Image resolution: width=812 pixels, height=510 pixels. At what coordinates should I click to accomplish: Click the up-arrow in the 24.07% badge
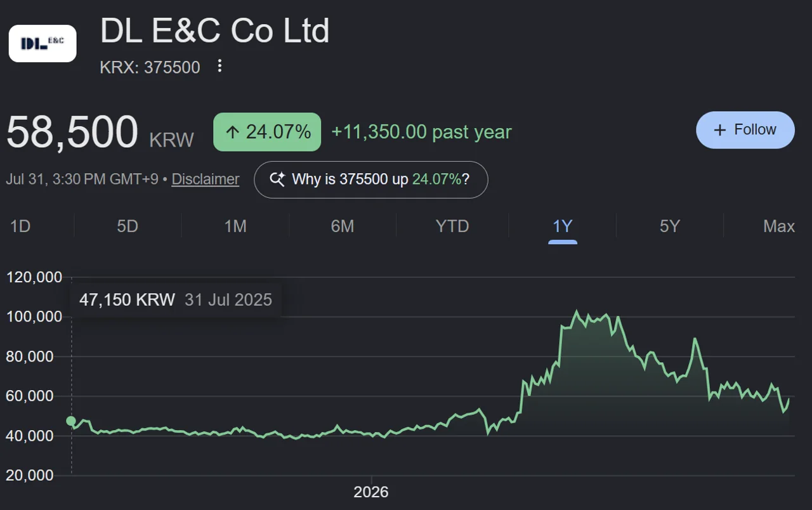coord(232,132)
